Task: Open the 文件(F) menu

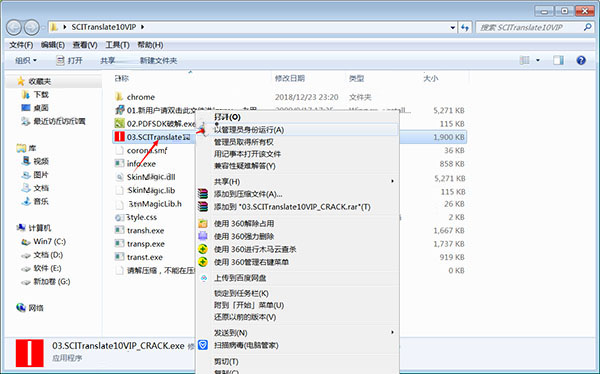Action: 21,45
